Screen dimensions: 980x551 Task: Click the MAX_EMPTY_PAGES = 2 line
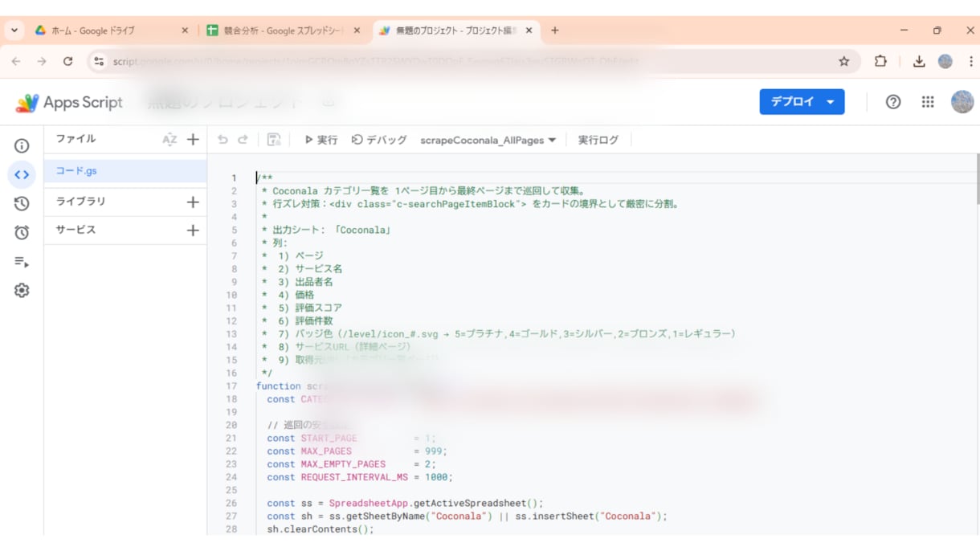click(353, 464)
